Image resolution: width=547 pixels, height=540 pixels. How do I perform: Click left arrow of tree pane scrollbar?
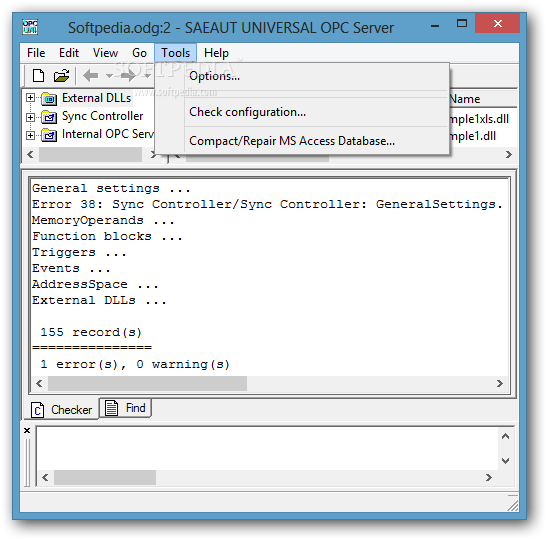(30, 154)
